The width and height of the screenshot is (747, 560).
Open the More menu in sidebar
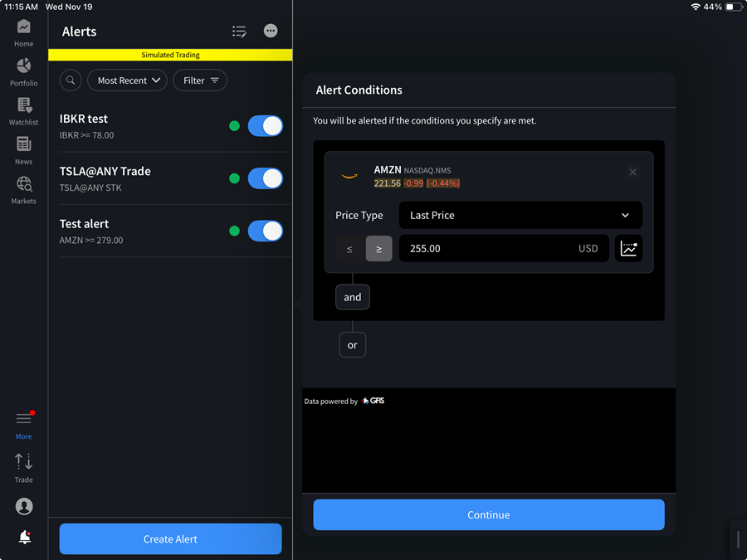click(x=23, y=421)
